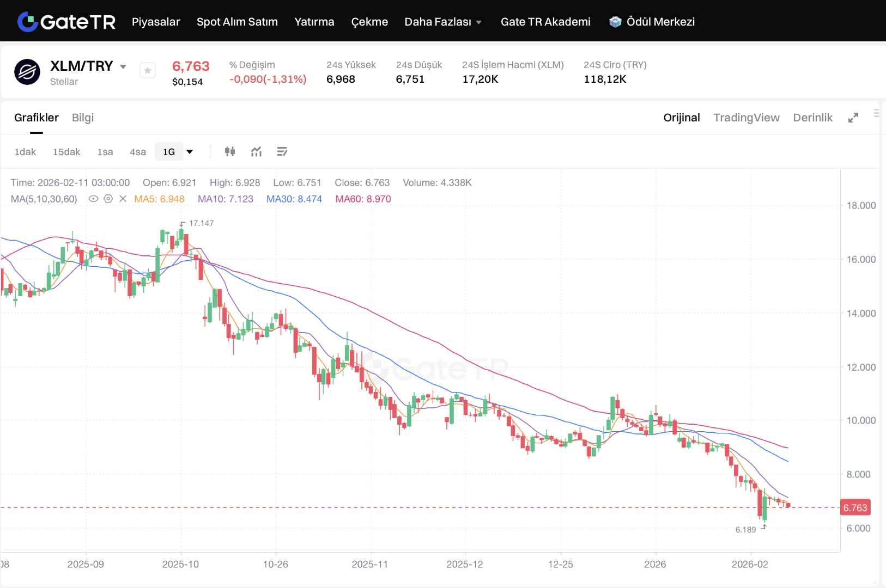Click the Stellar XLM coin icon
Image resolution: width=886 pixels, height=588 pixels.
click(x=27, y=72)
